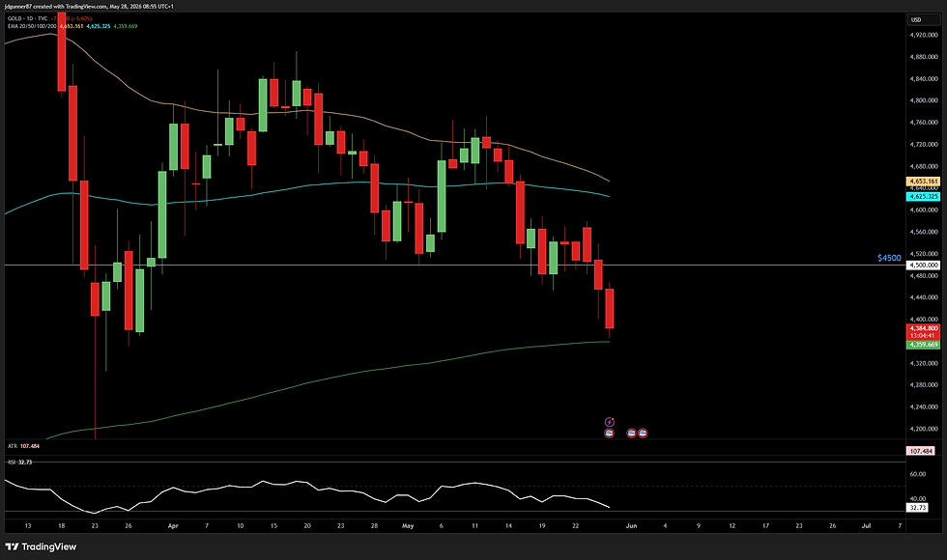This screenshot has height=560, width=947.
Task: Click the Apr label on time axis
Action: coord(173,525)
